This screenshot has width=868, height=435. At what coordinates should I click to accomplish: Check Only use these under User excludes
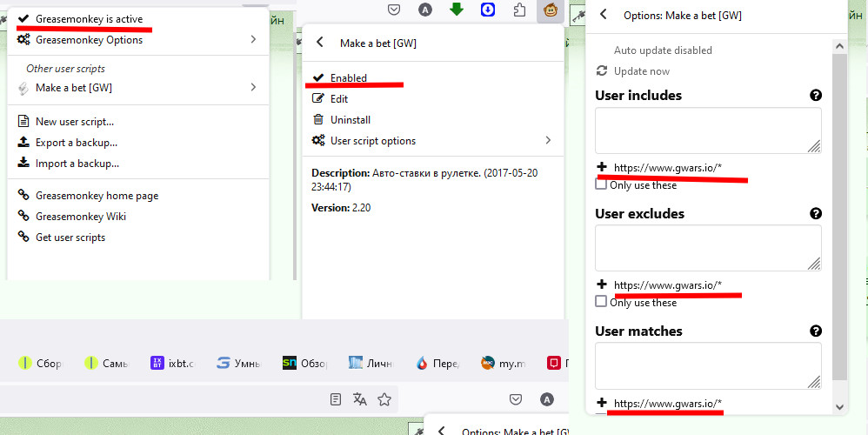(601, 302)
